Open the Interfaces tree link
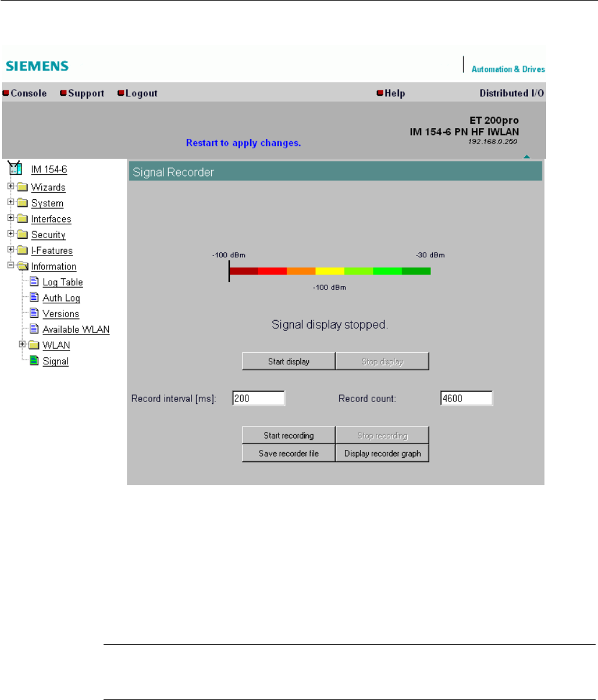 [x=51, y=219]
